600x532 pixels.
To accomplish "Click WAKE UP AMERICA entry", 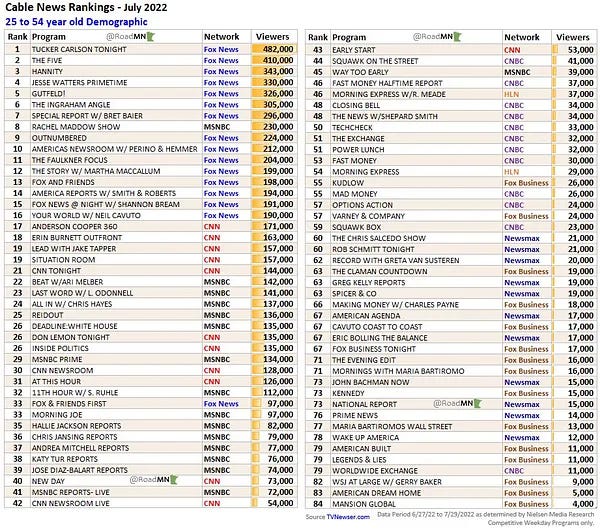I will click(366, 439).
